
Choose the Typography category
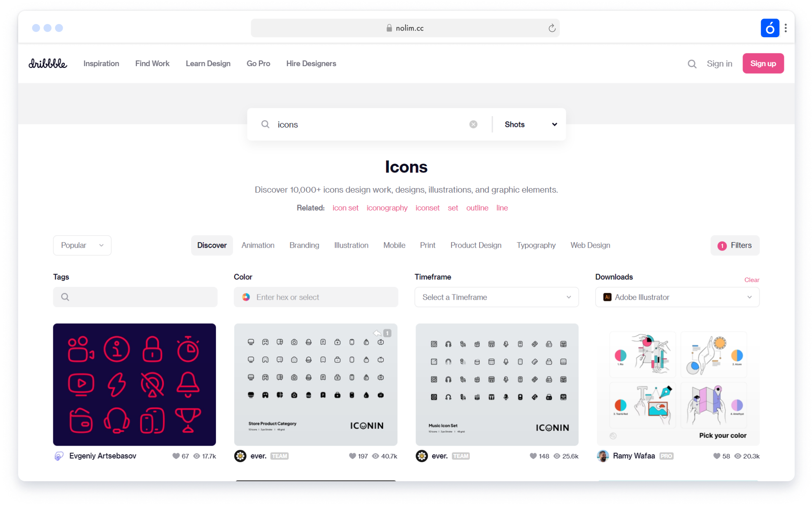pos(536,246)
